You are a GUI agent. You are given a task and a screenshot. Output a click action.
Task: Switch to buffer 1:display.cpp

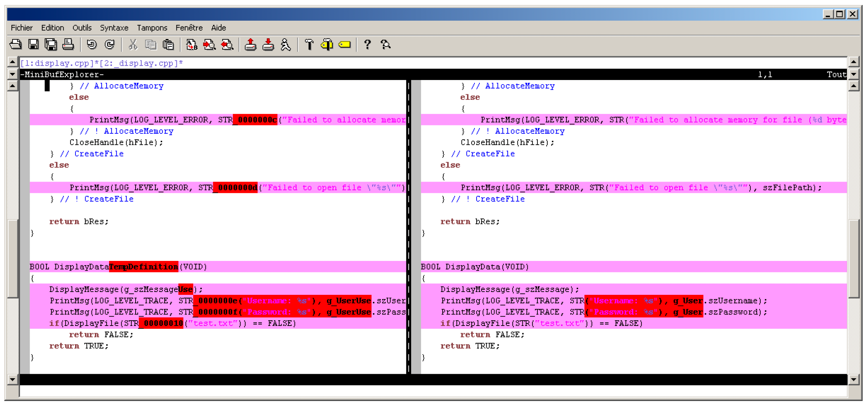[57, 63]
